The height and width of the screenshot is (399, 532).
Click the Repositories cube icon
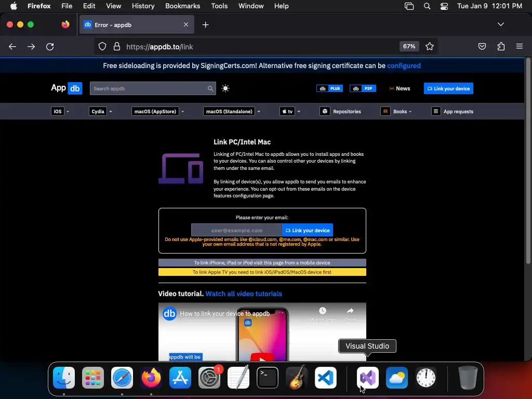(325, 111)
